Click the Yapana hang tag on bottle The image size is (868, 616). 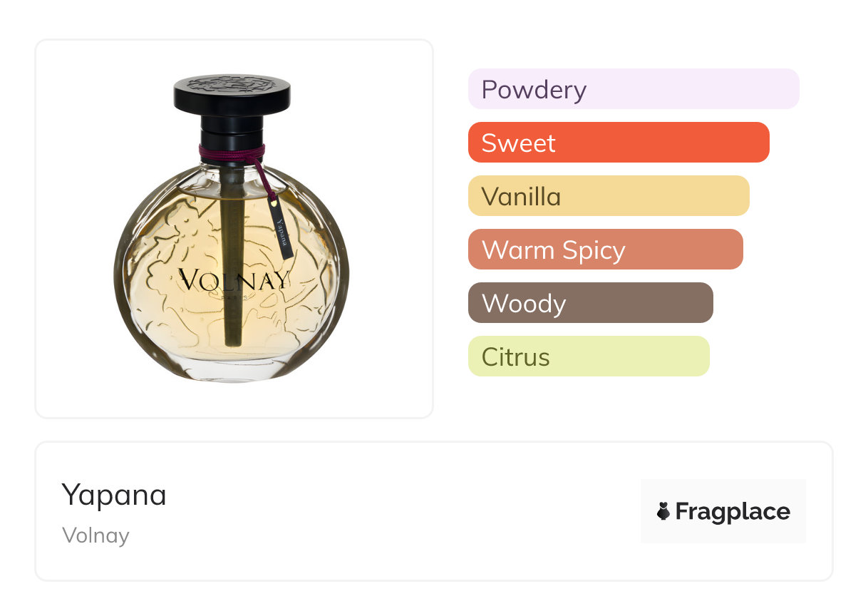coord(282,228)
